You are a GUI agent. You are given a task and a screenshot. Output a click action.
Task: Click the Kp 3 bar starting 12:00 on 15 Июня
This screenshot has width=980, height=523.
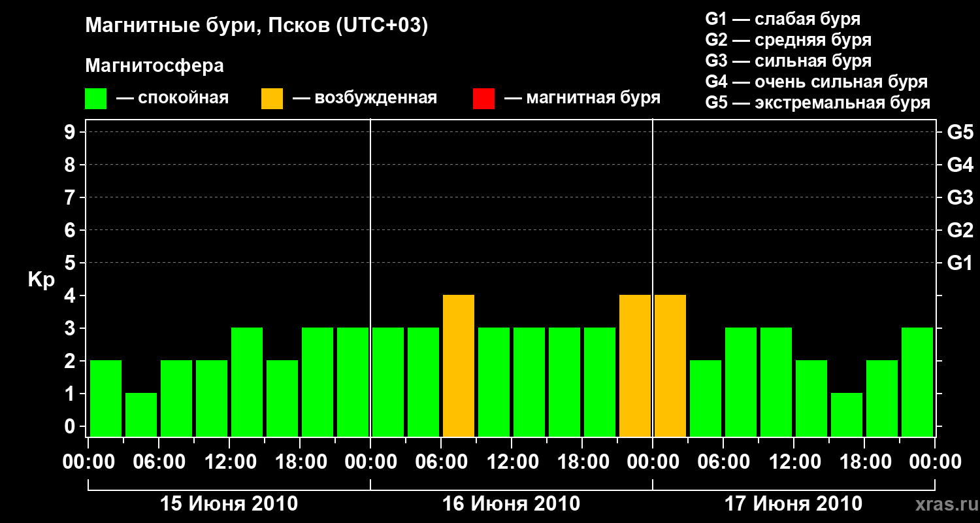[x=247, y=382]
